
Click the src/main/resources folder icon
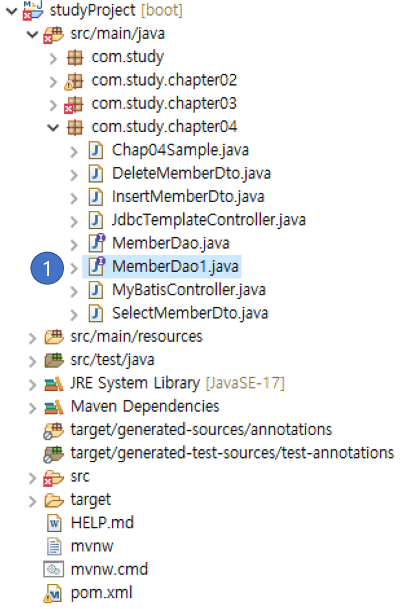click(54, 337)
